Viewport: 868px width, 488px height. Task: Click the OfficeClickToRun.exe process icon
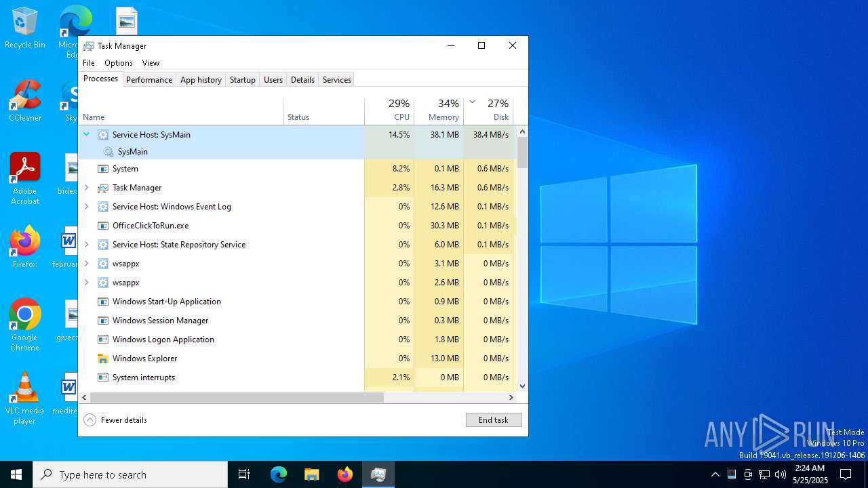(x=103, y=226)
